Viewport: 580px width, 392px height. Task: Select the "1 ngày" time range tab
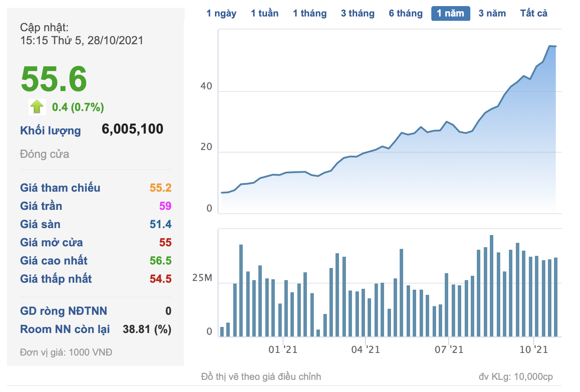pyautogui.click(x=221, y=13)
